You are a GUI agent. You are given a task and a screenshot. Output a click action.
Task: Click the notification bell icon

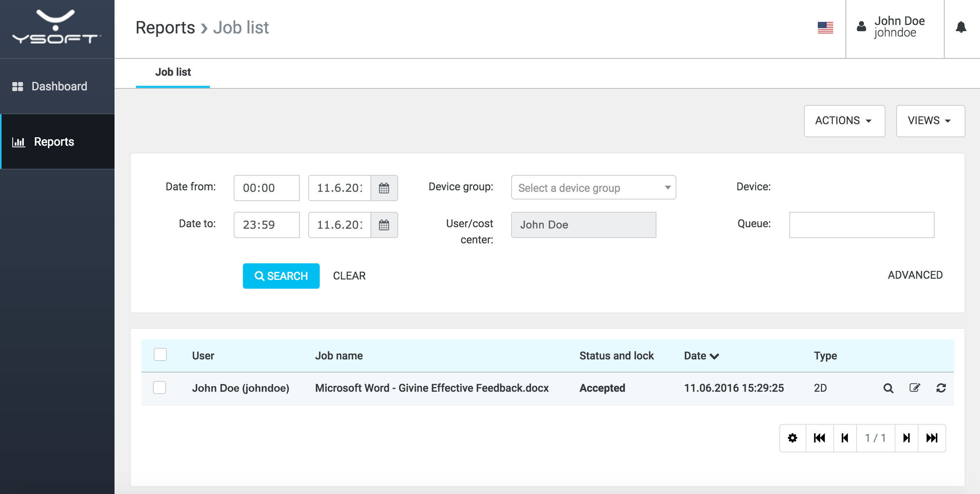pyautogui.click(x=961, y=27)
